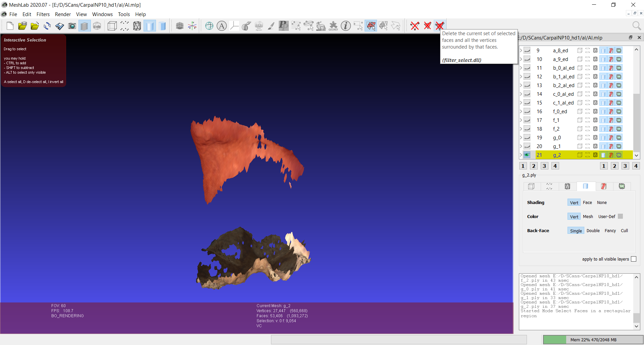This screenshot has height=345, width=644.
Task: Select the Z-painting brush tool
Action: coord(271,26)
